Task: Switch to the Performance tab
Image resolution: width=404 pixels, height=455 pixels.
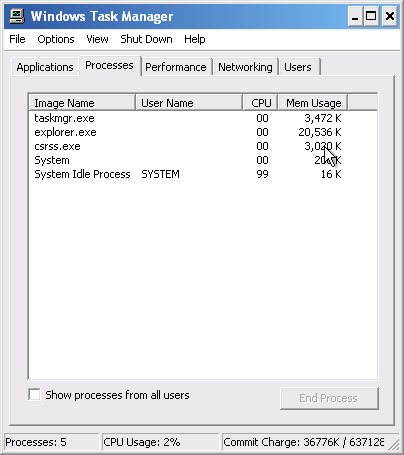Action: [176, 67]
